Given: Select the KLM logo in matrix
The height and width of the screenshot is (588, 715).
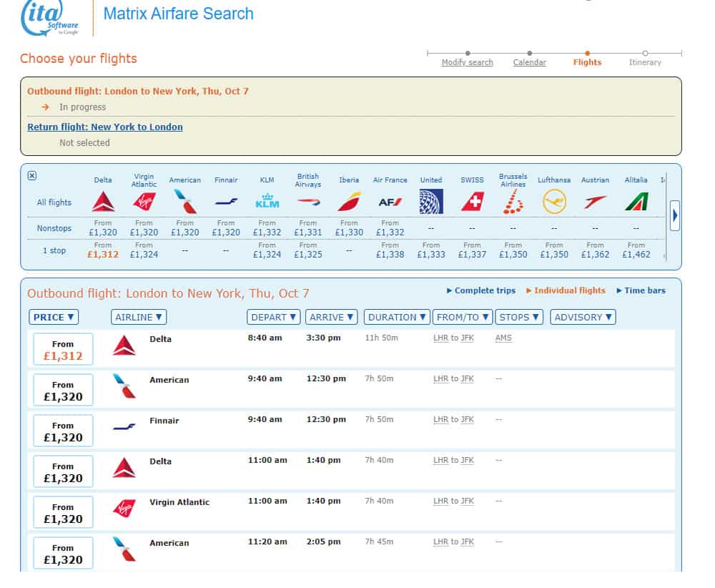Looking at the screenshot, I should 267,201.
